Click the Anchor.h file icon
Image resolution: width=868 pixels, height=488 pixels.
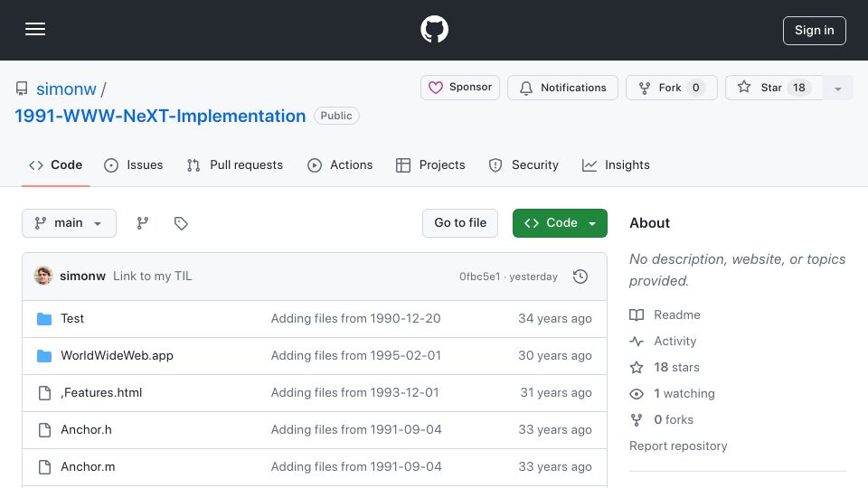pyautogui.click(x=44, y=430)
